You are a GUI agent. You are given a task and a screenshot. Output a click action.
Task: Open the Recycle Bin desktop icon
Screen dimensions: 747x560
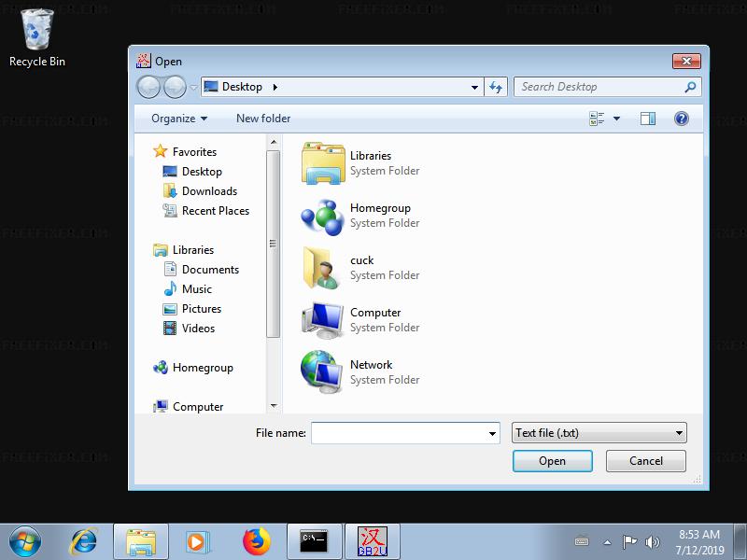tap(37, 38)
